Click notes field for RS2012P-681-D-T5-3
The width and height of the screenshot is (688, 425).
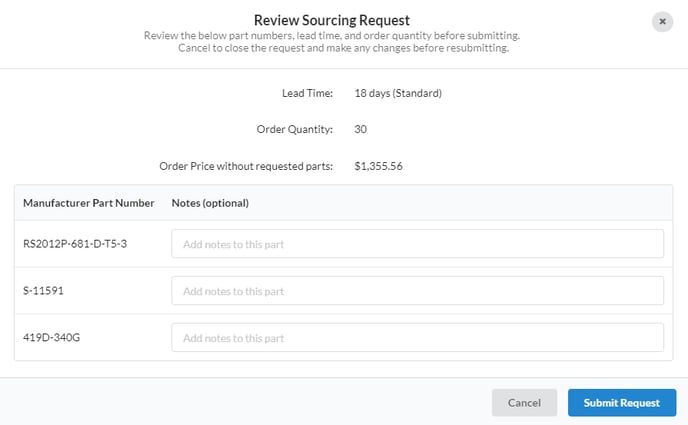click(417, 244)
